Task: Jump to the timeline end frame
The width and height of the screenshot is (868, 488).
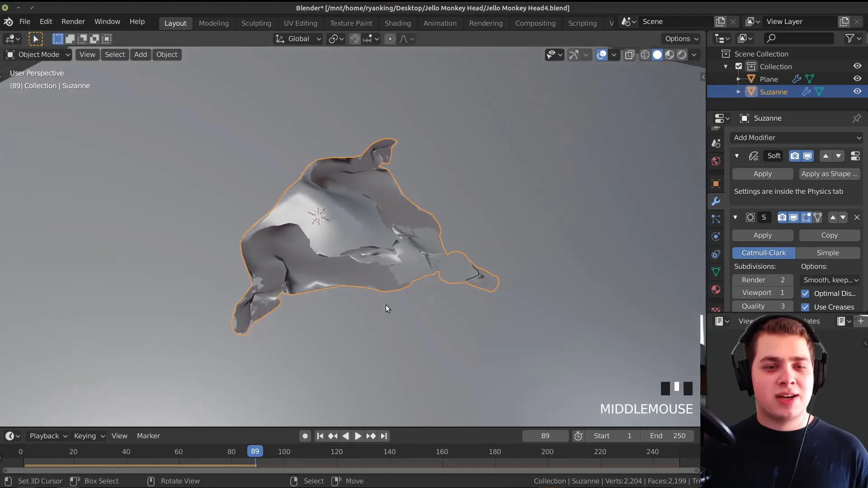Action: (x=384, y=436)
